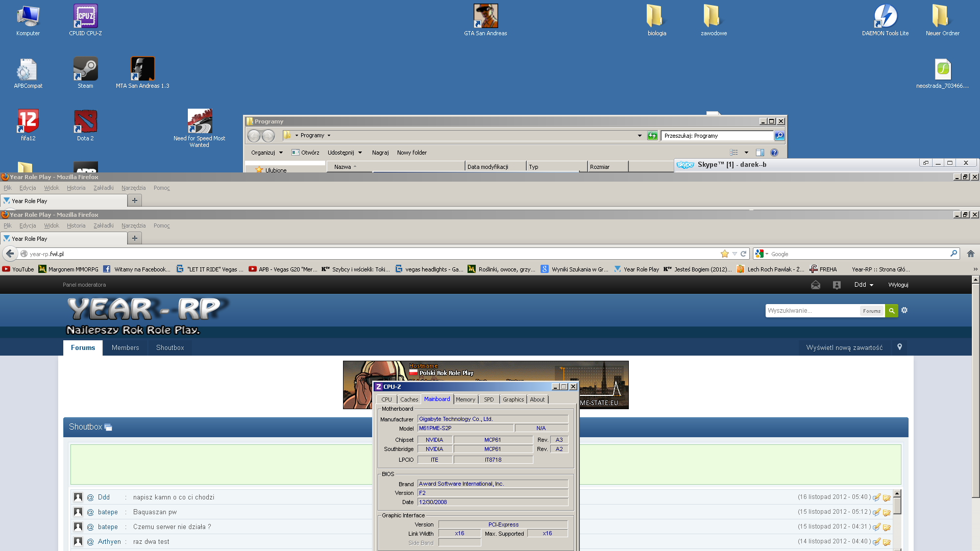Click Nowy folder in Programy toolbar
980x551 pixels.
412,153
